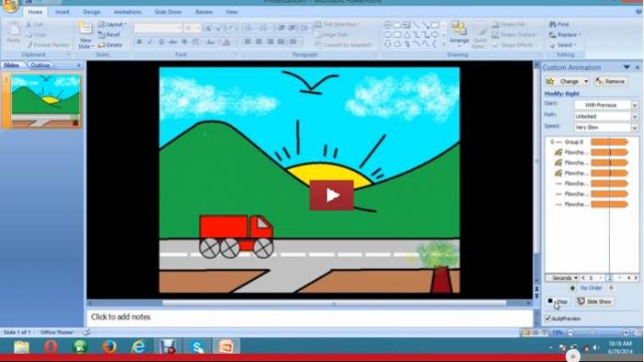Open File Explorer from the taskbar
The width and height of the screenshot is (644, 362).
pos(21,346)
